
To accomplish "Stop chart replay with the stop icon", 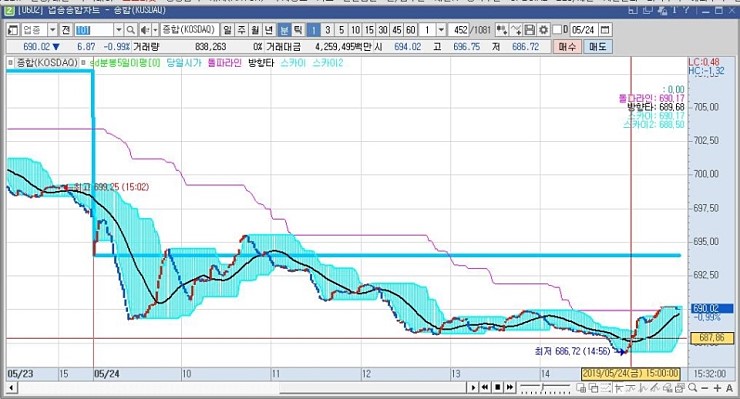I will (497, 387).
